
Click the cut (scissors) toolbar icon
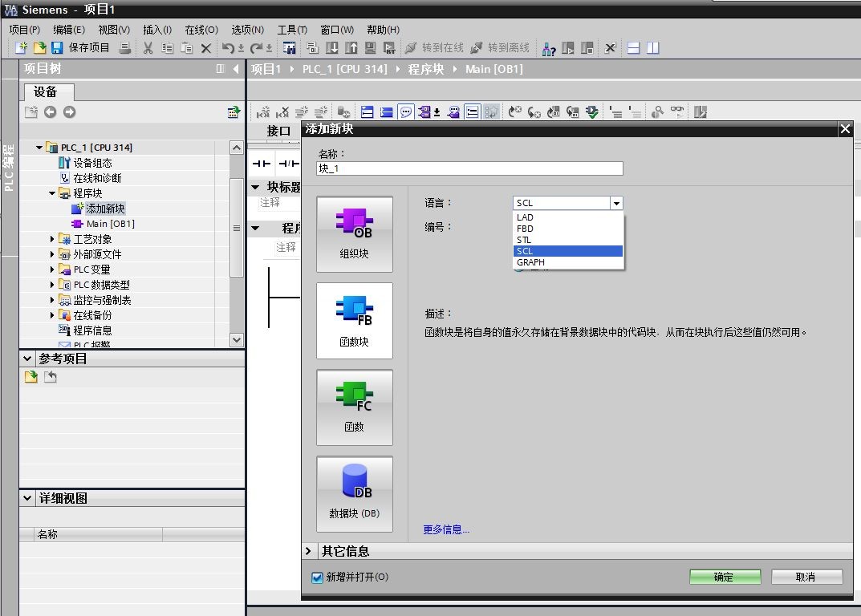[148, 48]
